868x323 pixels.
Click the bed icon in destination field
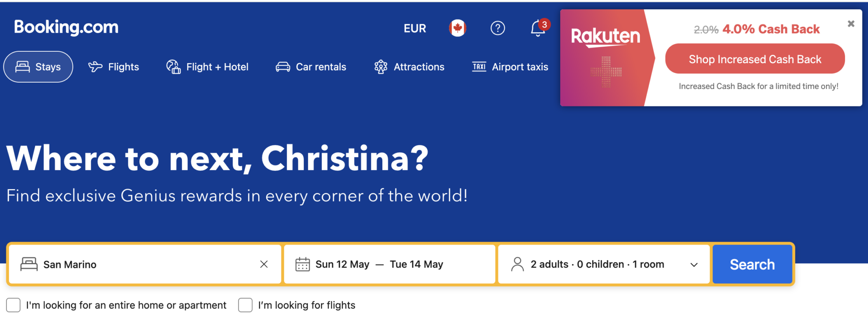click(x=29, y=265)
